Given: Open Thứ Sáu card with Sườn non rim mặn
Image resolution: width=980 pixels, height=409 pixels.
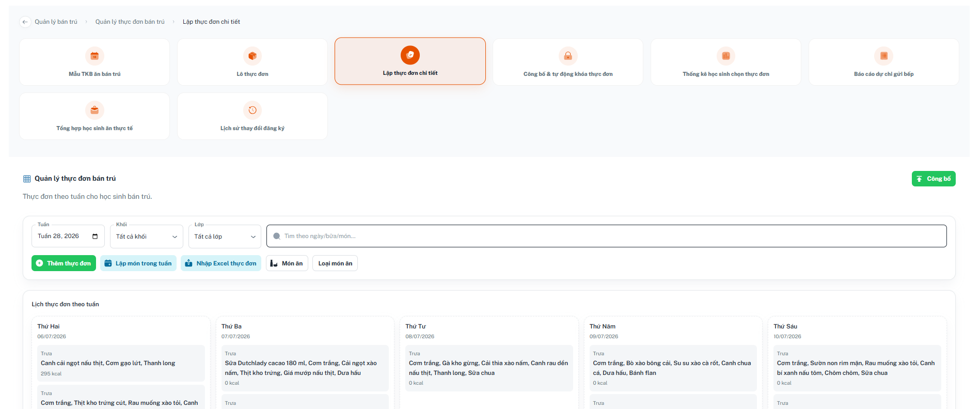Looking at the screenshot, I should click(857, 368).
